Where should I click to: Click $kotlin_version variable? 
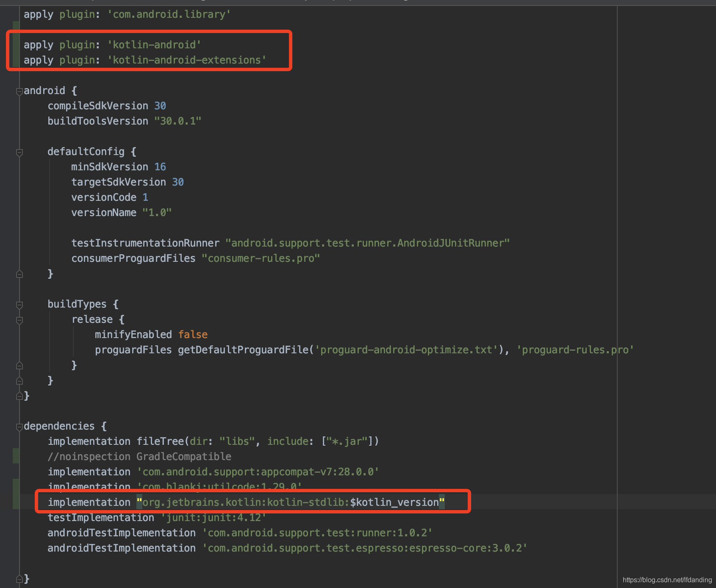394,502
